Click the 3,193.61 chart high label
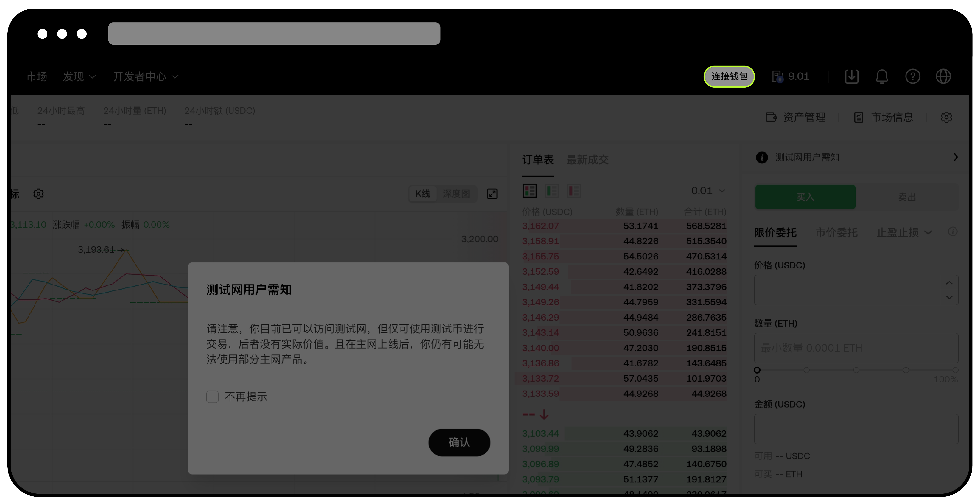Viewport: 980px width, 504px height. 96,250
